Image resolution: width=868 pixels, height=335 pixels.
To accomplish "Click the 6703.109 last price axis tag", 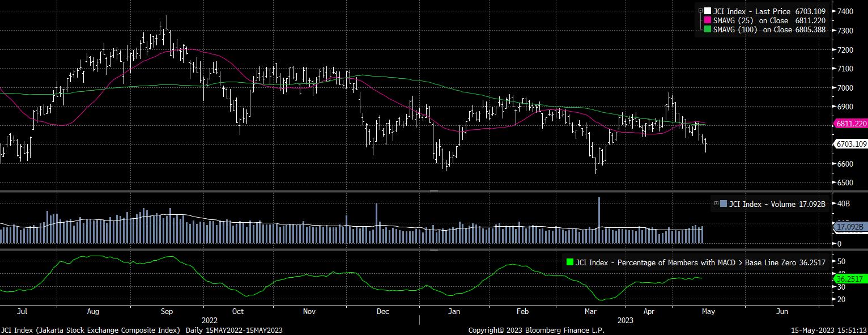I will click(851, 144).
